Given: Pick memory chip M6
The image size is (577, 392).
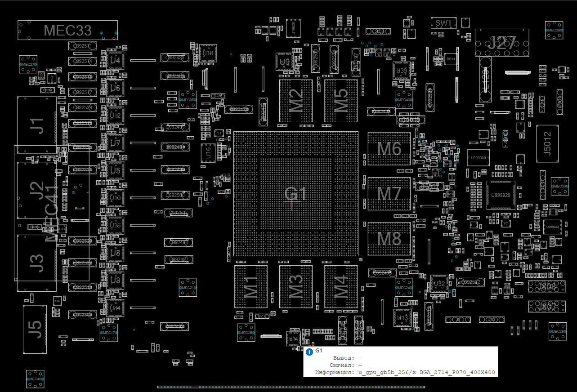Looking at the screenshot, I should (389, 149).
